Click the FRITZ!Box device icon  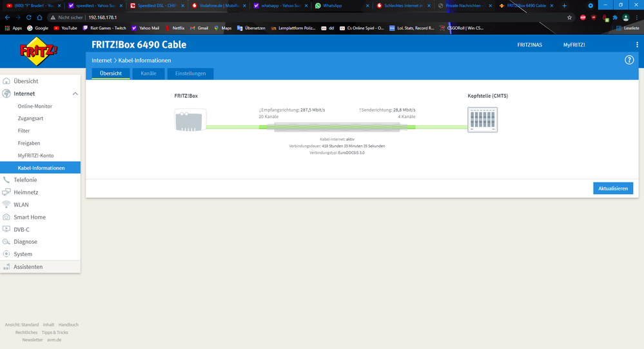pyautogui.click(x=190, y=120)
